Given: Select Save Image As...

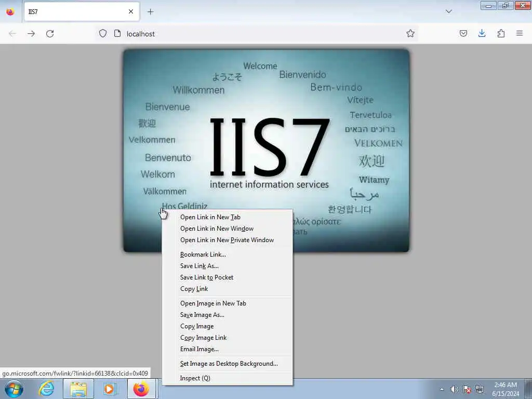Looking at the screenshot, I should [x=228, y=315].
